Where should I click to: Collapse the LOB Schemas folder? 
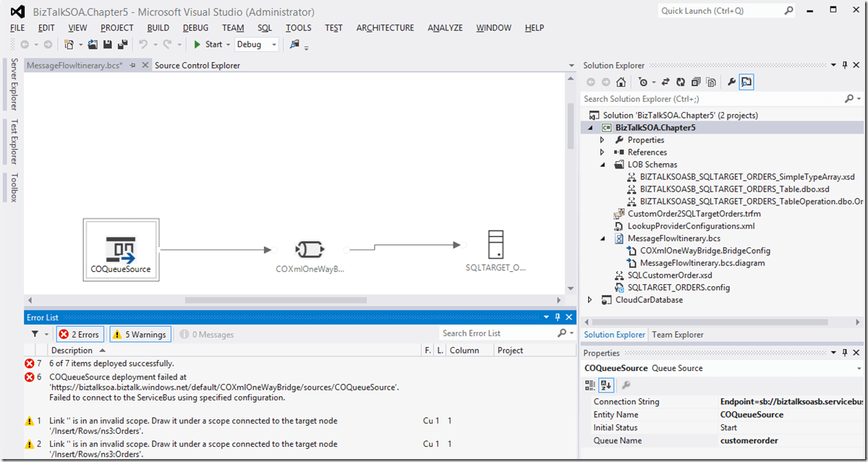(x=602, y=165)
